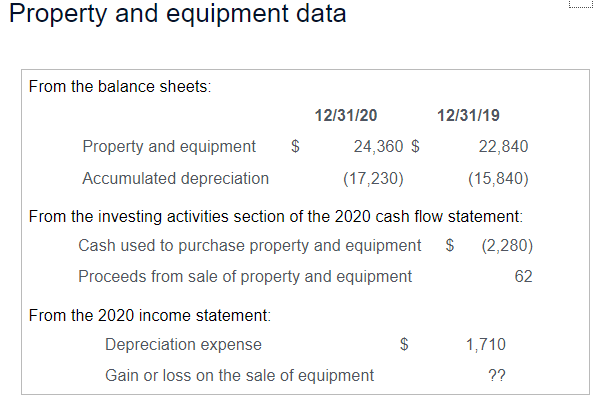
Task: Select the "Proceeds from sale" row label
Action: click(244, 276)
